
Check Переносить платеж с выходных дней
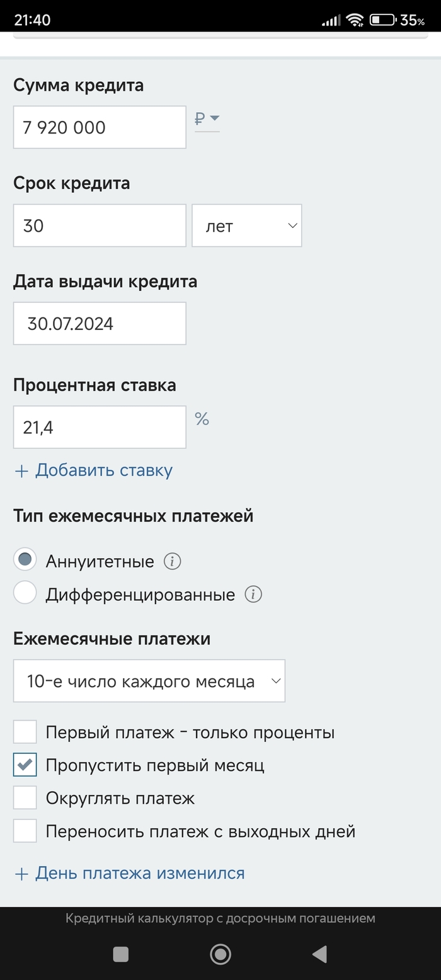pos(25,831)
